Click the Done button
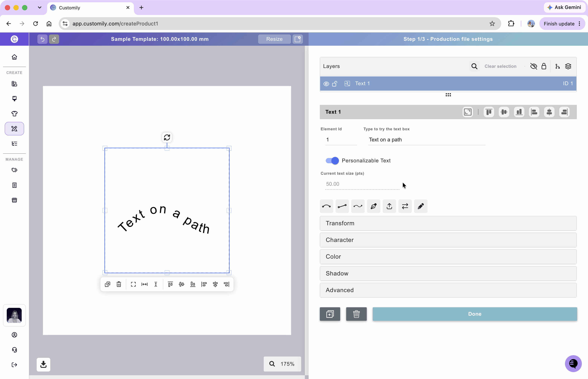 point(475,314)
